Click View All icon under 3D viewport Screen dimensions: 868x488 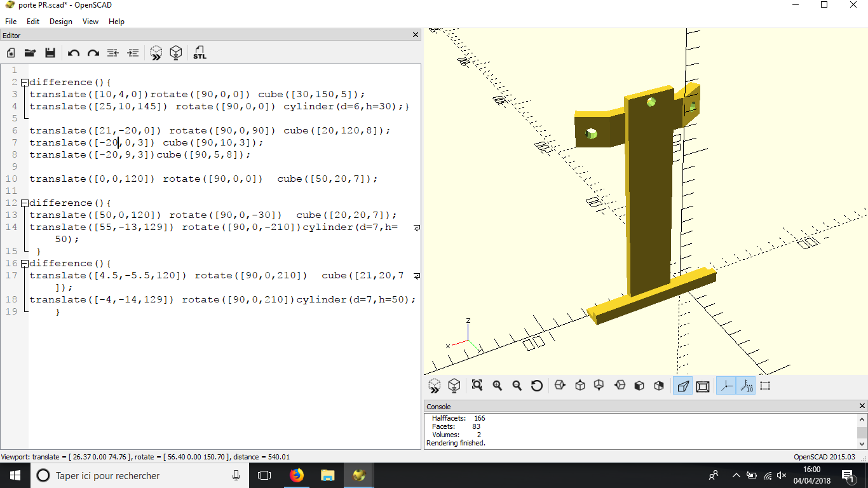477,386
